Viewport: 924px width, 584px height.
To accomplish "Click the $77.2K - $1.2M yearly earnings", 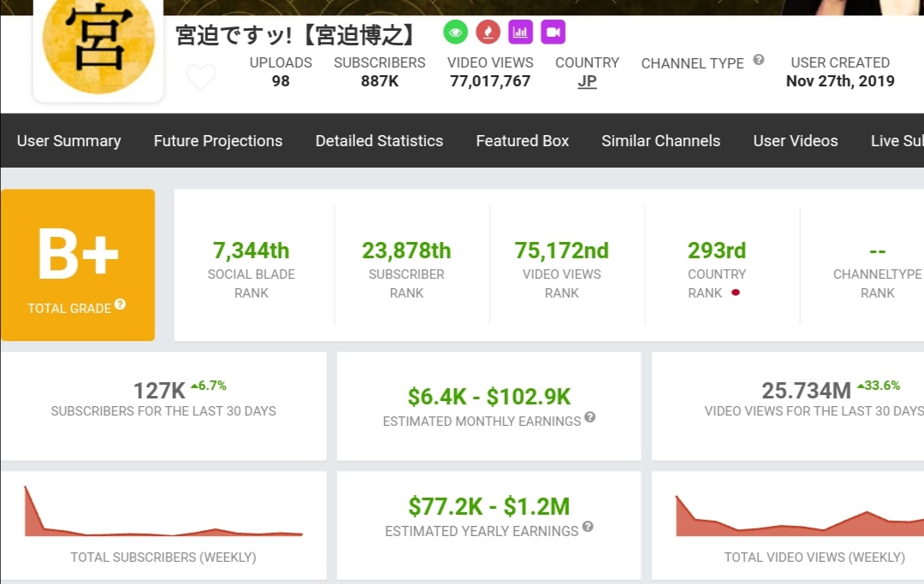I will click(x=489, y=506).
